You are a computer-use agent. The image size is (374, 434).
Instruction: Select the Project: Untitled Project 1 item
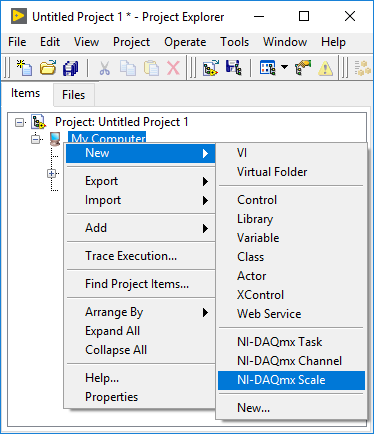tap(122, 122)
